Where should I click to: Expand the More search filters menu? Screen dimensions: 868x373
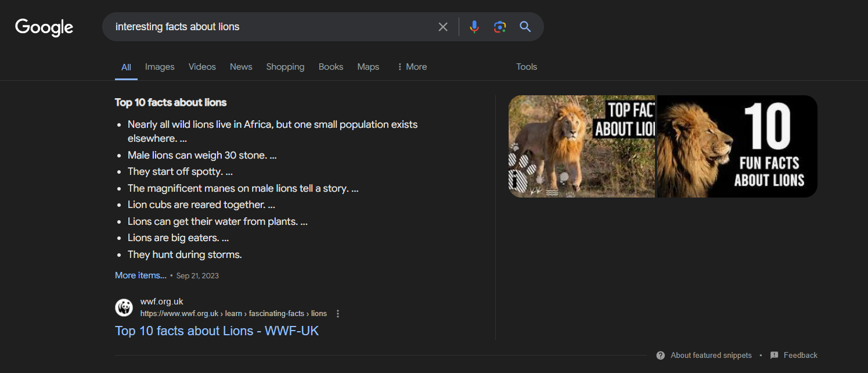click(412, 67)
